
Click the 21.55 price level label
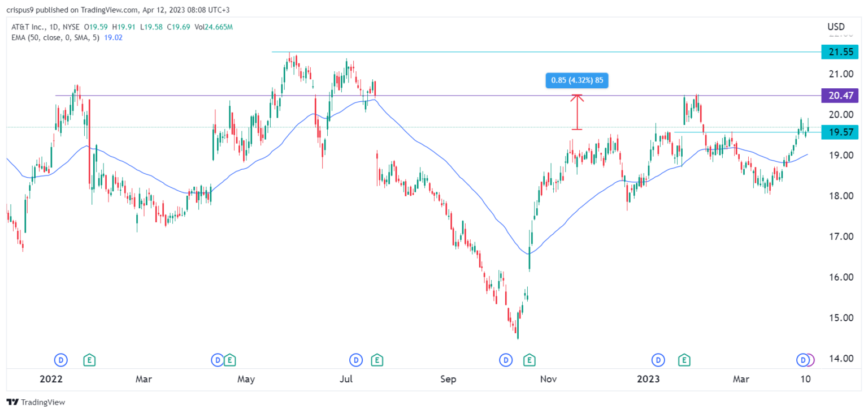point(839,52)
